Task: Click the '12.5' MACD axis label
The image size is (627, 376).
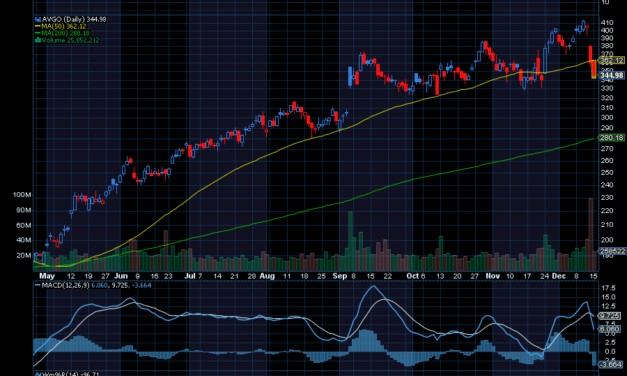Action: coord(608,306)
